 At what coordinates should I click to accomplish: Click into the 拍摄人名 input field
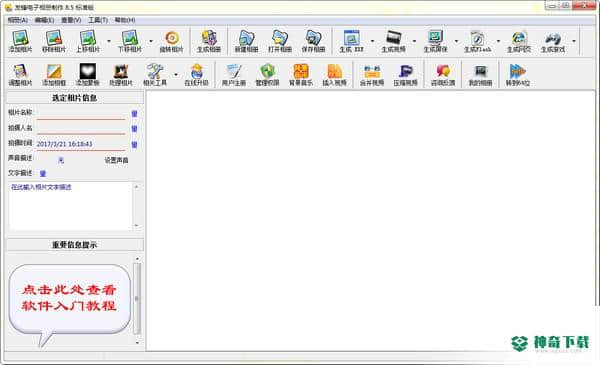[x=81, y=129]
